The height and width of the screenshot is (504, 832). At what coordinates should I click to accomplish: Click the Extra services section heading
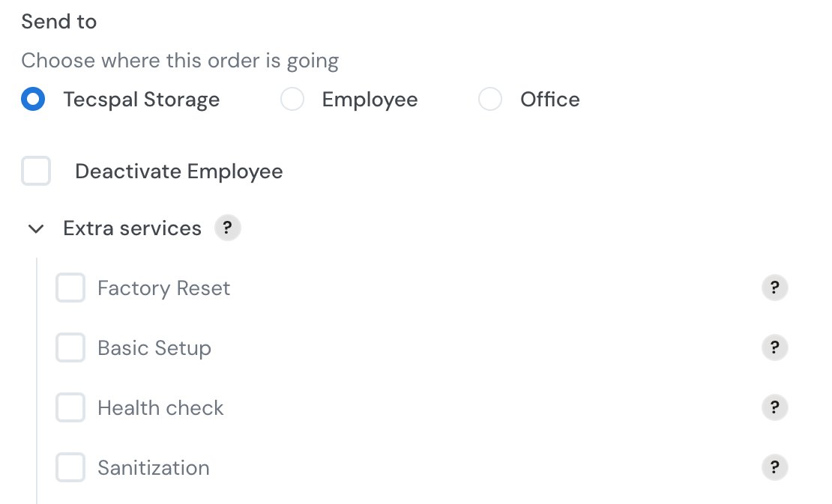click(132, 228)
